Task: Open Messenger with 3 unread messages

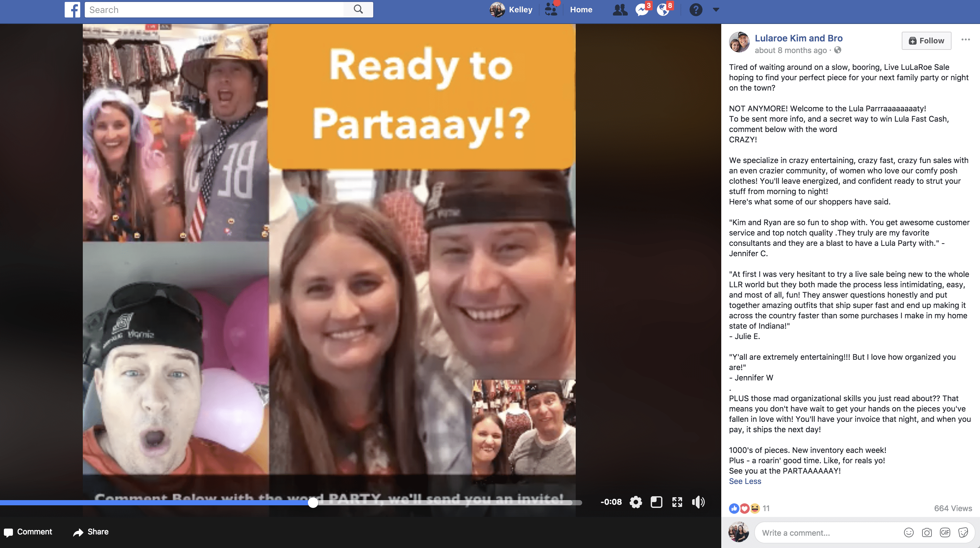Action: (643, 9)
